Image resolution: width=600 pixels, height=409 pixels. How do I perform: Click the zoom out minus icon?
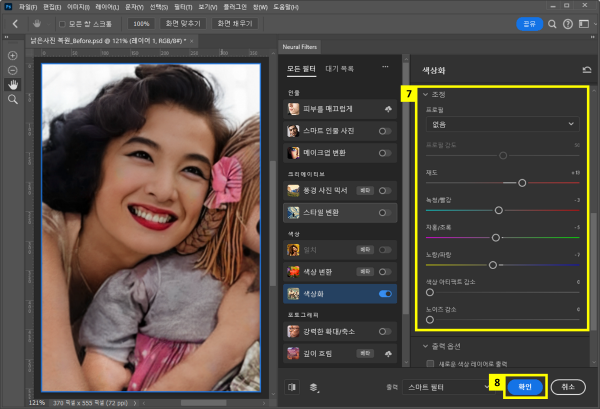tap(13, 70)
